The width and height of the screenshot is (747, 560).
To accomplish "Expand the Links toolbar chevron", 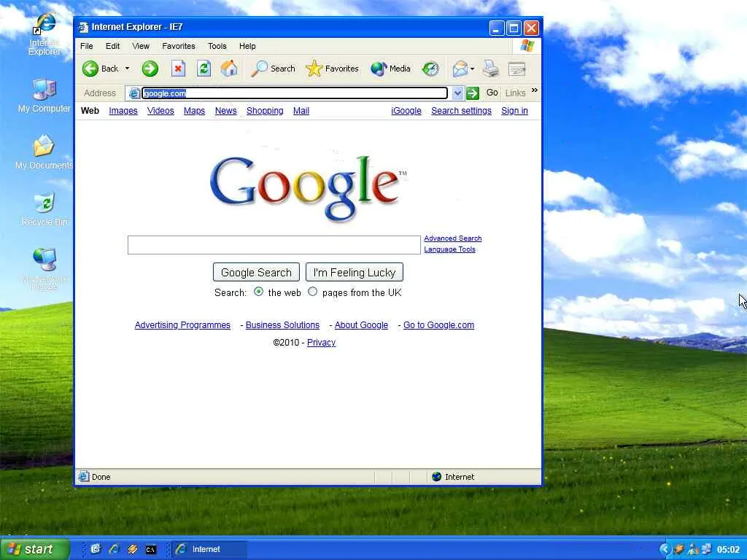I will tap(535, 90).
